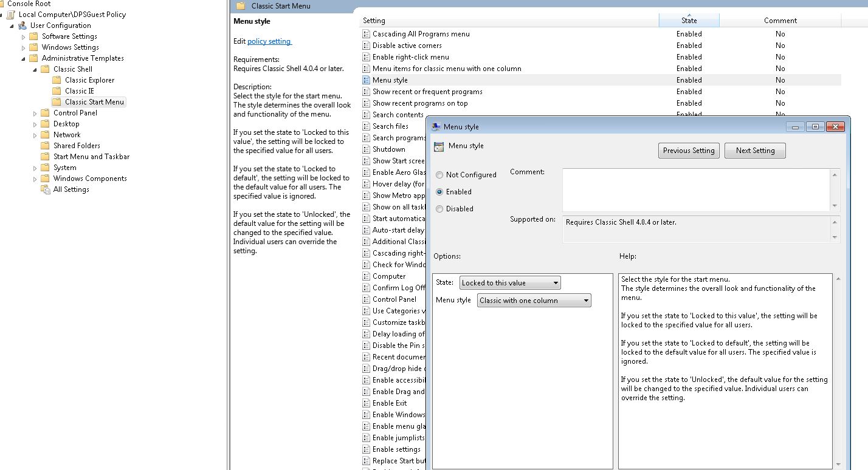Click the Classic Explorer folder icon
This screenshot has width=868, height=470.
click(57, 80)
